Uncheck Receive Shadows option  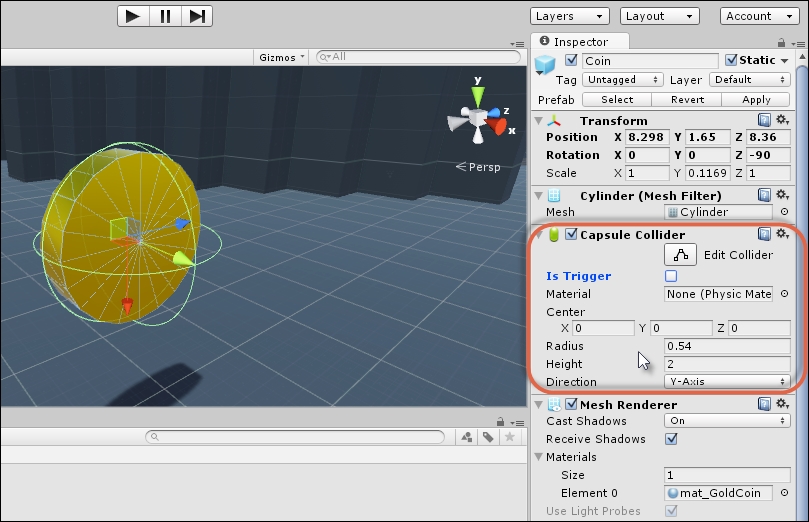671,439
